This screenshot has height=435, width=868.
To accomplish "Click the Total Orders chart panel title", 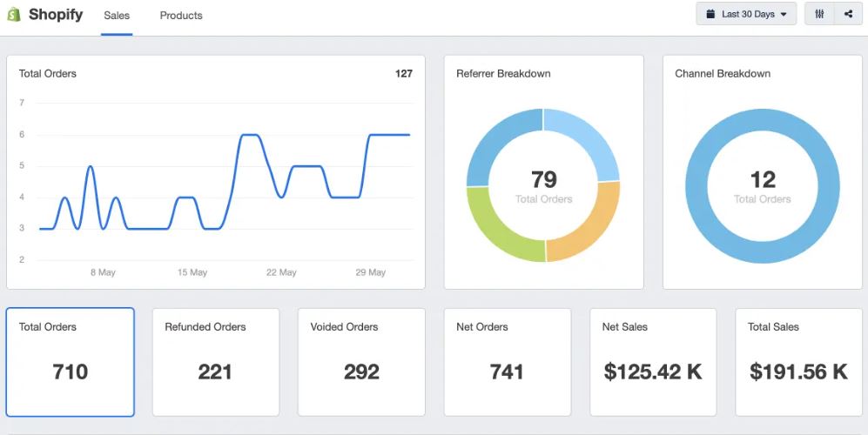I will [48, 74].
